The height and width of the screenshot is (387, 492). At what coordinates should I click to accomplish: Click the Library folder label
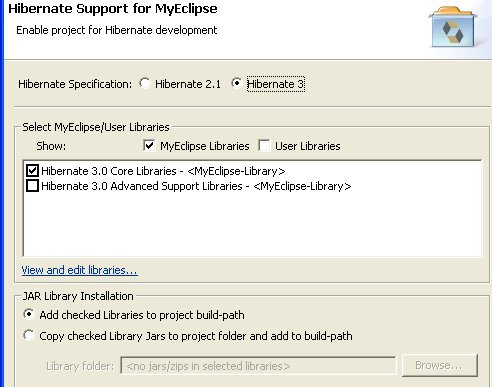80,366
